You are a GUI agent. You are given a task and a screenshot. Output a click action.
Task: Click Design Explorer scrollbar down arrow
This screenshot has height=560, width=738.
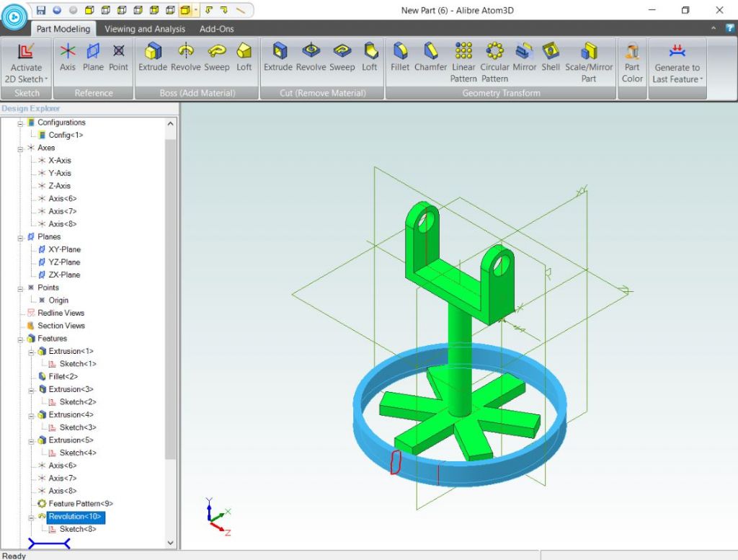pos(170,543)
